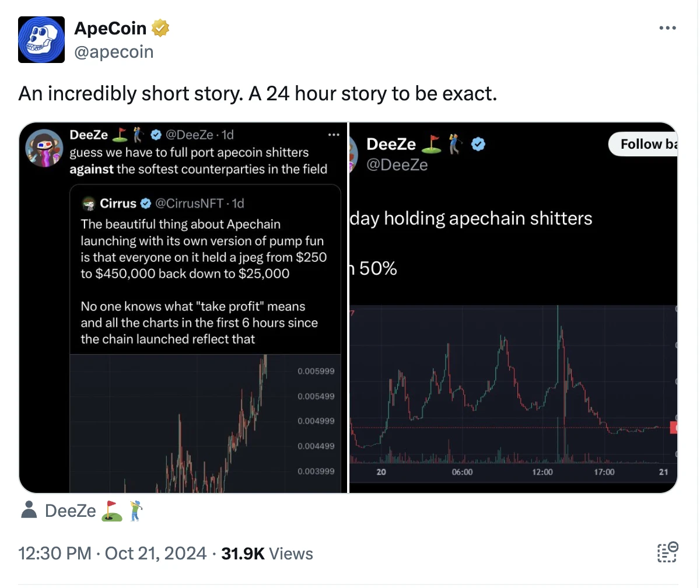
Task: Click the Cirrus avatar in the quoted tweet
Action: tap(89, 204)
